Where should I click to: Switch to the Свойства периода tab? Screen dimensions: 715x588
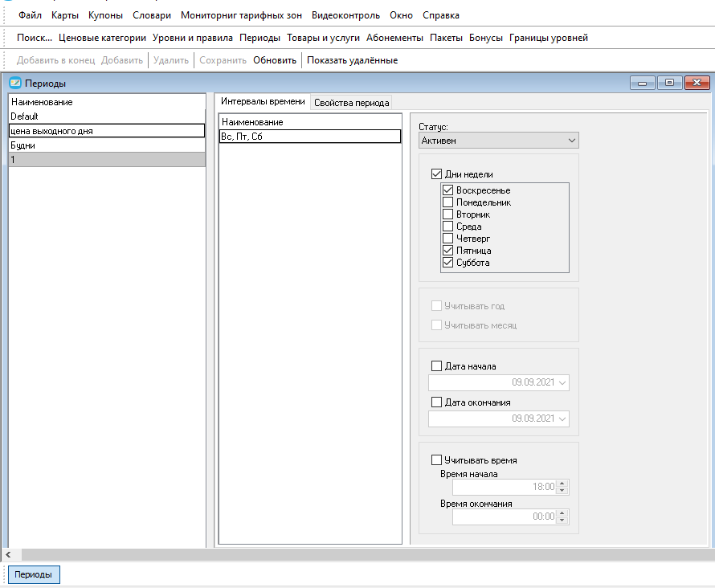351,103
